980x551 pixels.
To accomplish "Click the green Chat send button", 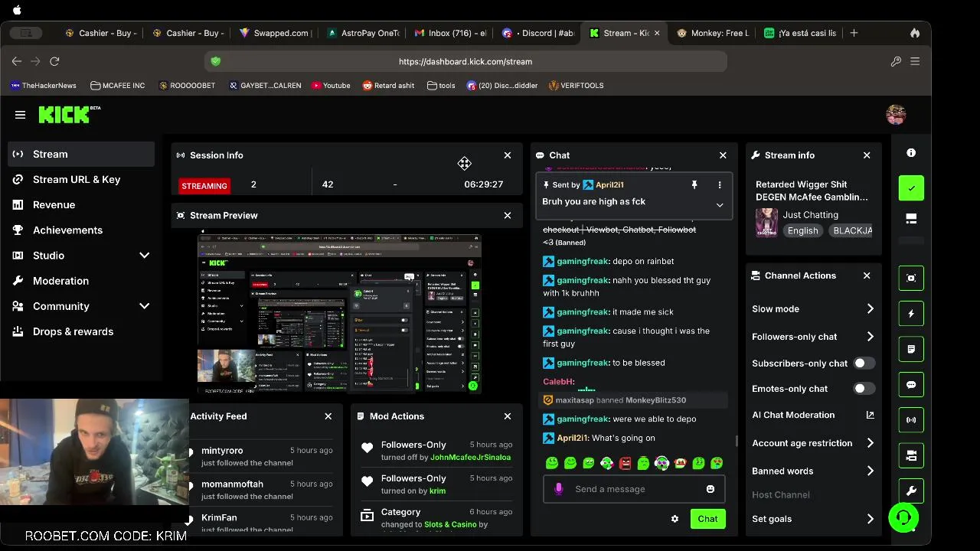I will (707, 519).
